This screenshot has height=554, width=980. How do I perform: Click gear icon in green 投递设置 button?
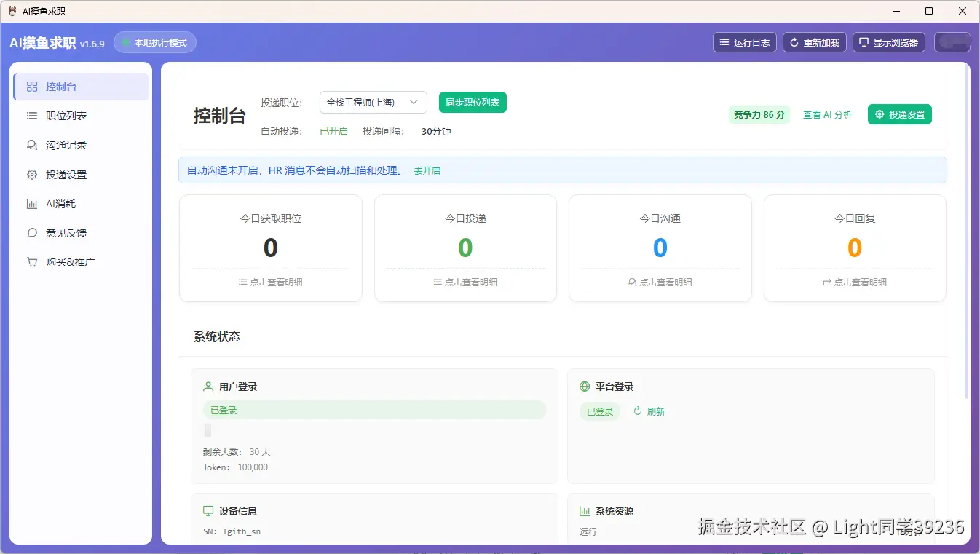[x=880, y=114]
